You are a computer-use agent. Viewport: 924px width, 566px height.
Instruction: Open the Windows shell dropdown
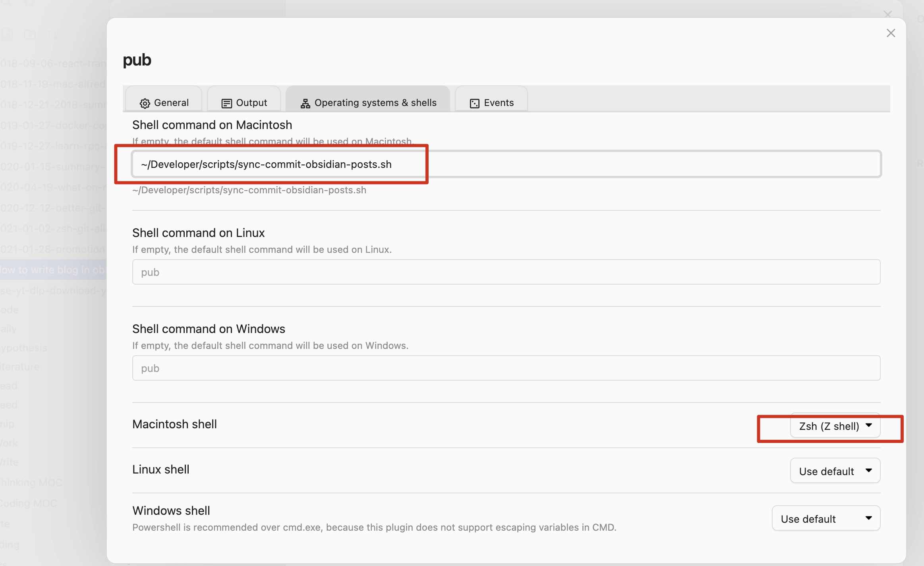[x=826, y=519]
